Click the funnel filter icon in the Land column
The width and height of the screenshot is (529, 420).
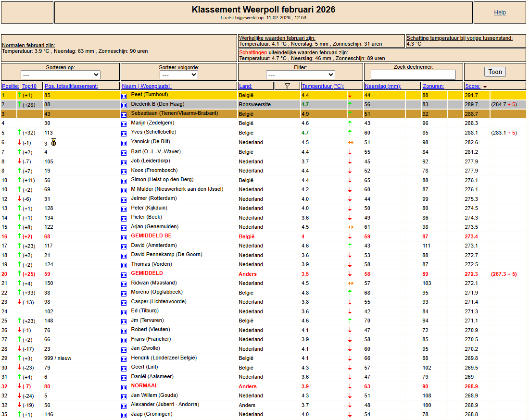click(x=287, y=86)
